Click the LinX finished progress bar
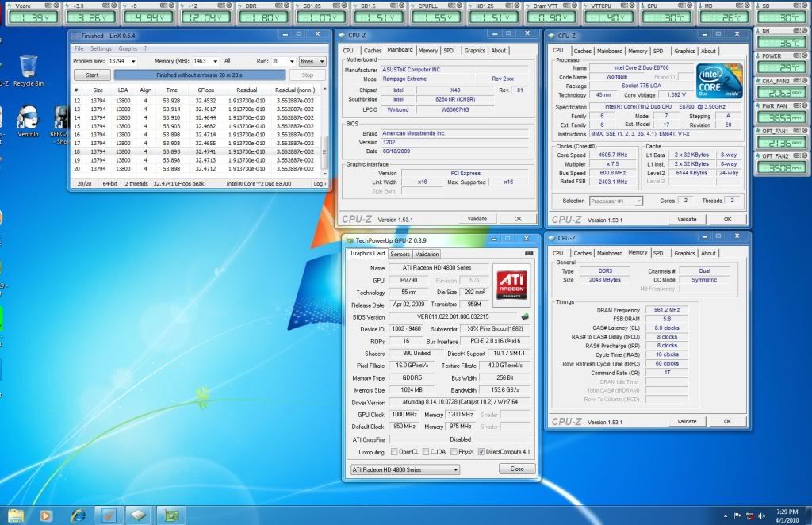This screenshot has width=812, height=525. [x=199, y=75]
